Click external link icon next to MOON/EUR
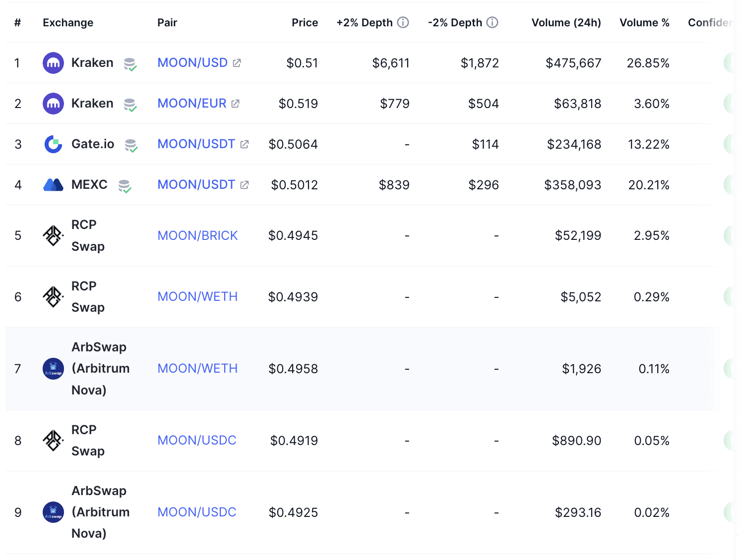The height and width of the screenshot is (560, 739). (x=236, y=104)
